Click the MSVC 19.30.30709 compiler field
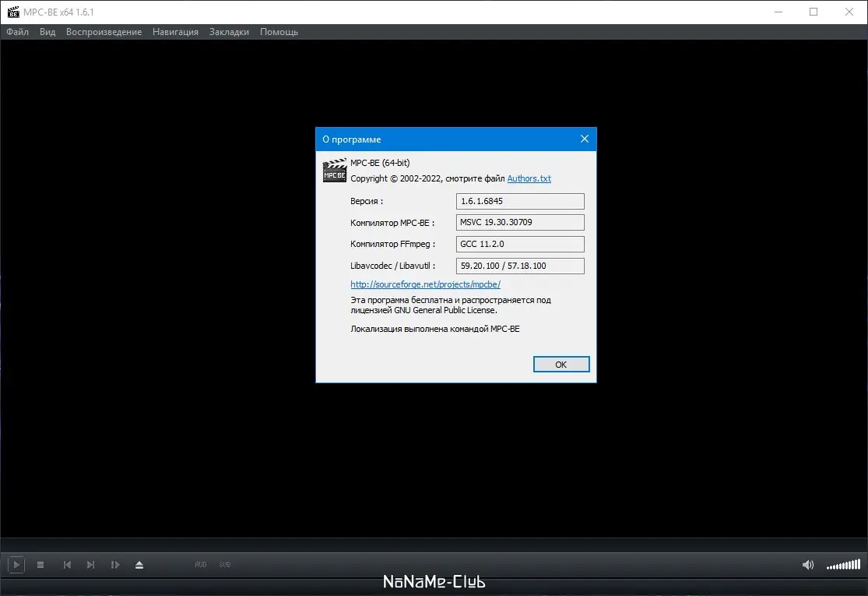This screenshot has width=868, height=596. click(520, 222)
